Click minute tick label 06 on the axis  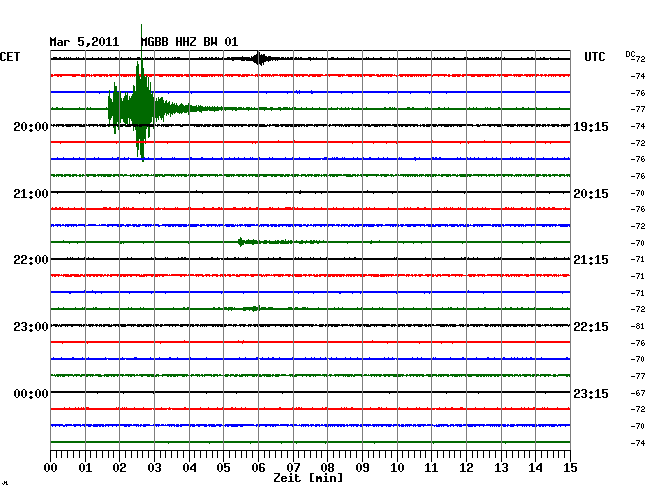258,467
